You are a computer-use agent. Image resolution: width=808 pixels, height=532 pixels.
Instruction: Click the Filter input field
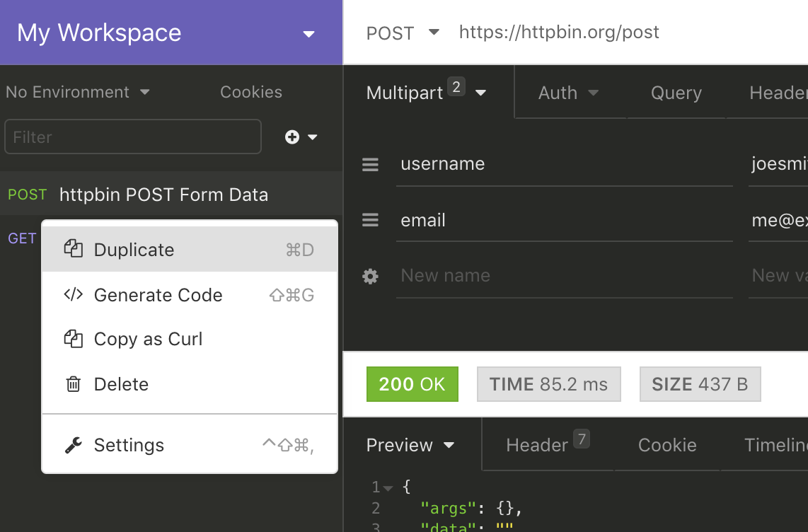coord(133,137)
